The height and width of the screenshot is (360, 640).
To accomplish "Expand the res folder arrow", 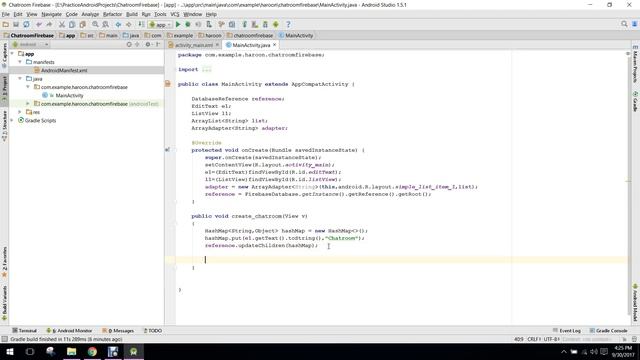I will click(20, 112).
